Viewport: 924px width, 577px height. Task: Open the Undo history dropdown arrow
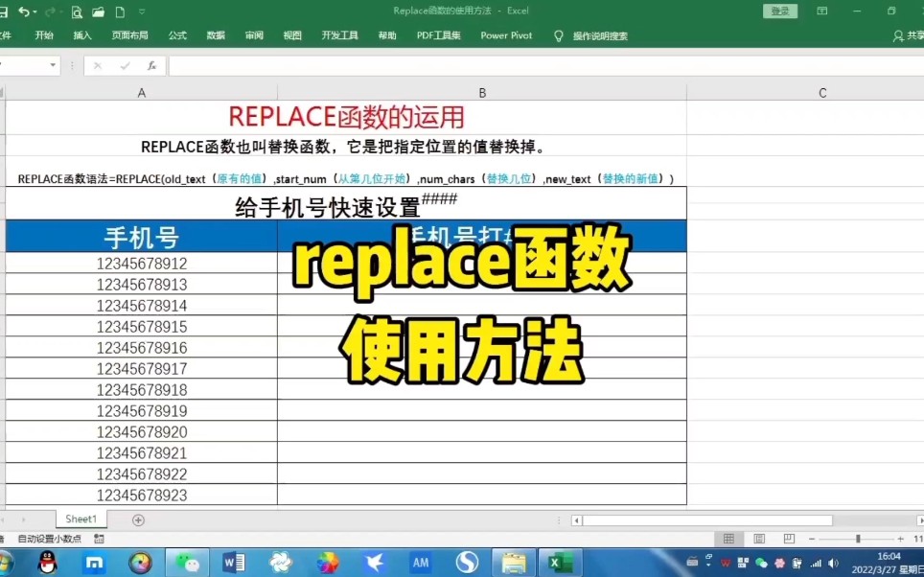(x=35, y=12)
